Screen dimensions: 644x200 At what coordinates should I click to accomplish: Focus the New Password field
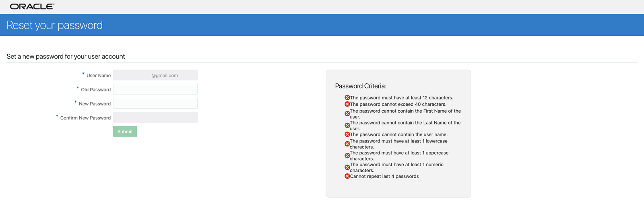(x=155, y=103)
